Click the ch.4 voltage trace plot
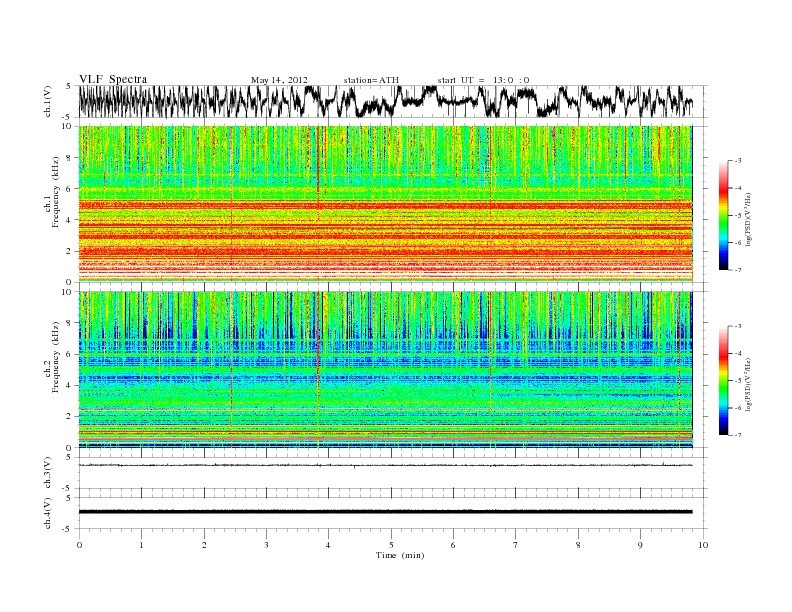The width and height of the screenshot is (792, 612). (392, 513)
